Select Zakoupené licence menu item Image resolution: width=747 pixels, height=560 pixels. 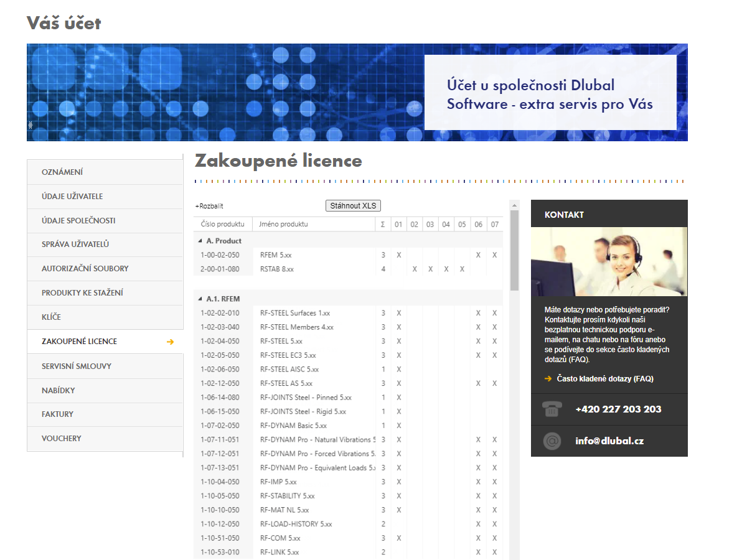105,342
